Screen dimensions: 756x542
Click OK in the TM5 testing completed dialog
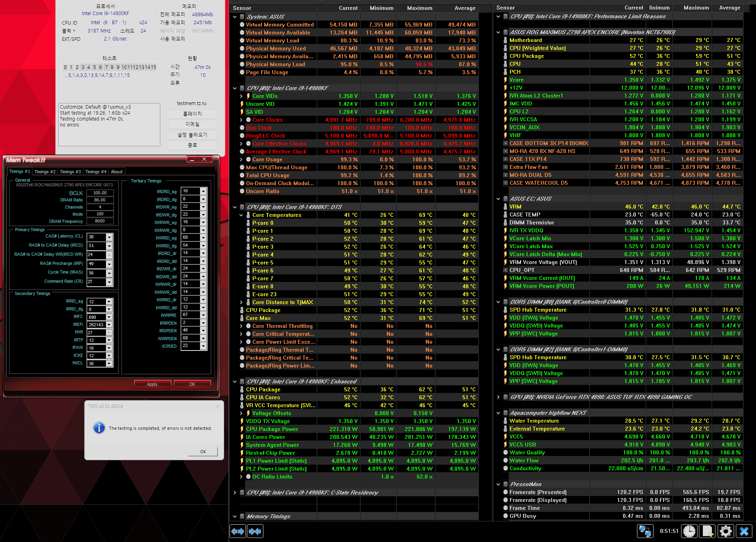point(203,452)
